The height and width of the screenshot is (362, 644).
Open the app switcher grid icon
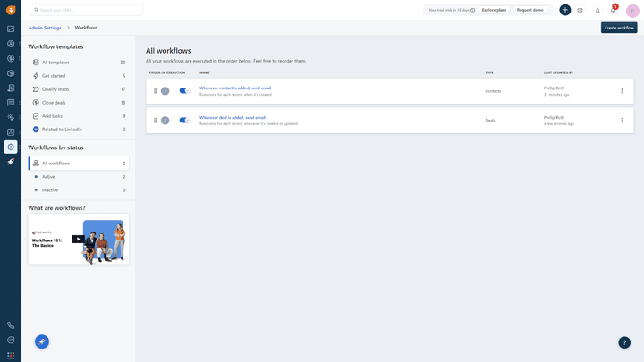click(11, 356)
